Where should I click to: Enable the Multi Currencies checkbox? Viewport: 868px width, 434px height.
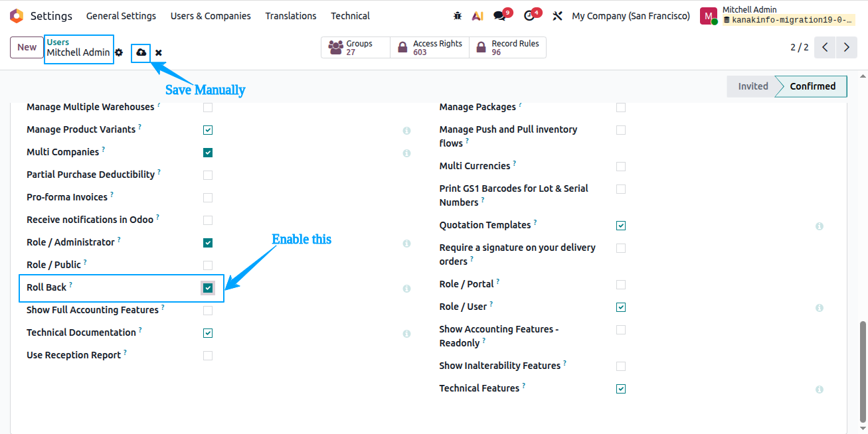coord(621,167)
